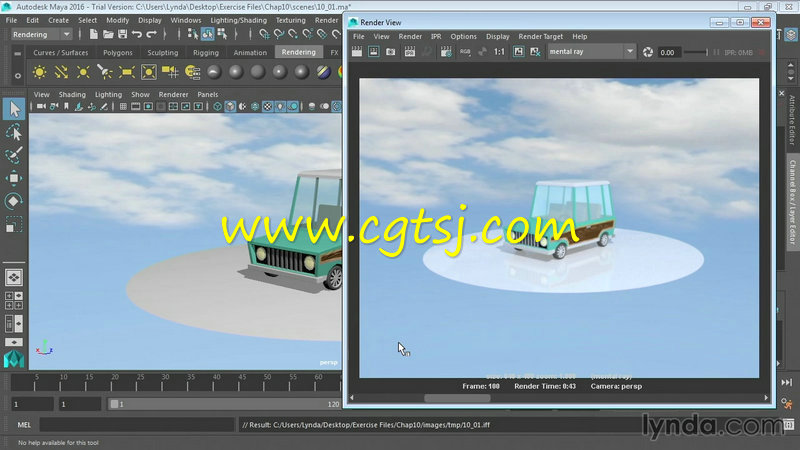Create spot light from shelf

click(105, 72)
